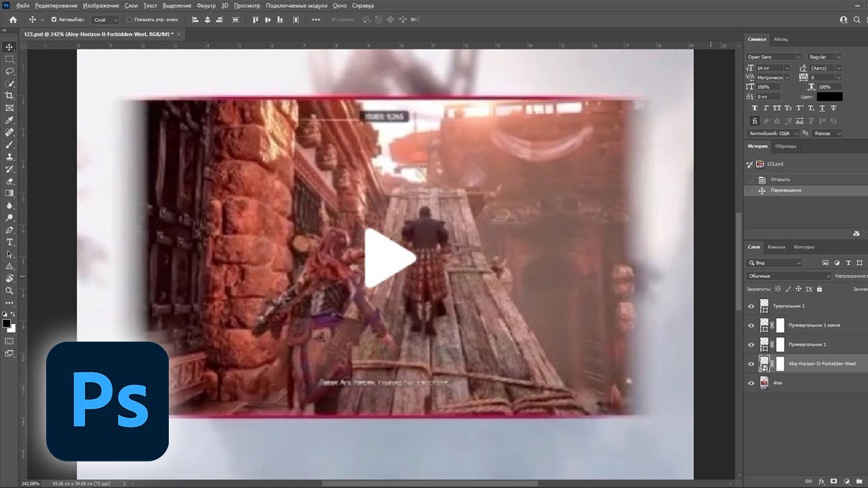Open the Английский: США language dropdown

[772, 134]
